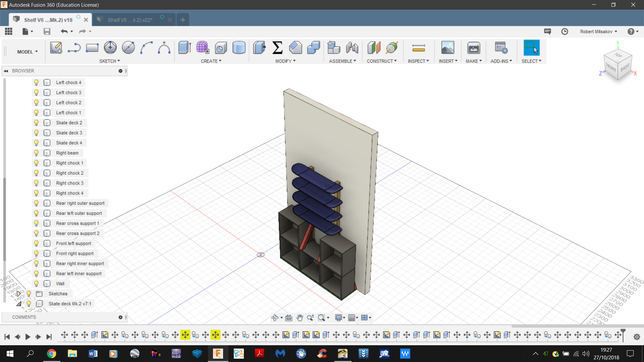Jump to the timeline end
The height and width of the screenshot is (362, 644).
(x=49, y=337)
